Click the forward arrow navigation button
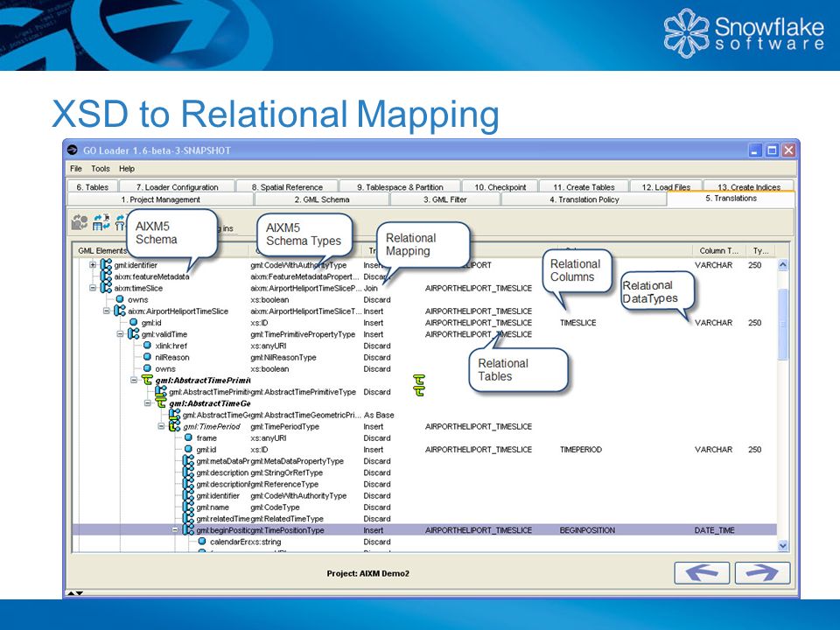Screen dimensions: 840x630 [x=762, y=572]
